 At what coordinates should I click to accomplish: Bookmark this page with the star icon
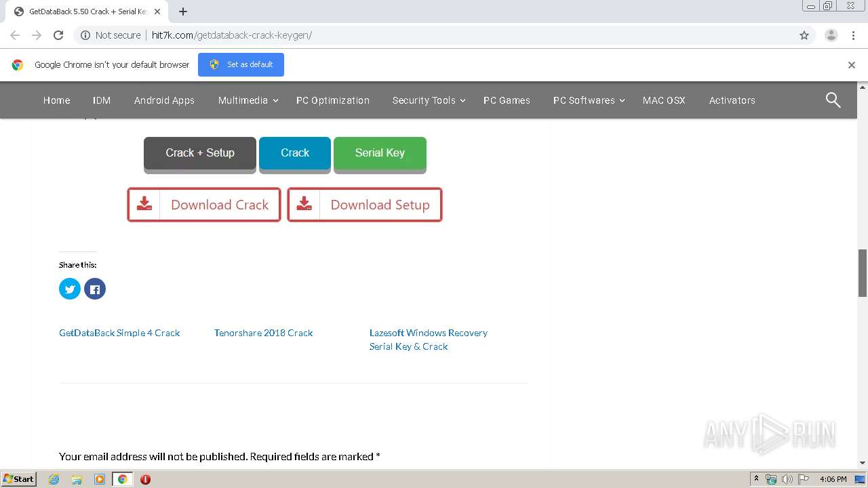(804, 35)
